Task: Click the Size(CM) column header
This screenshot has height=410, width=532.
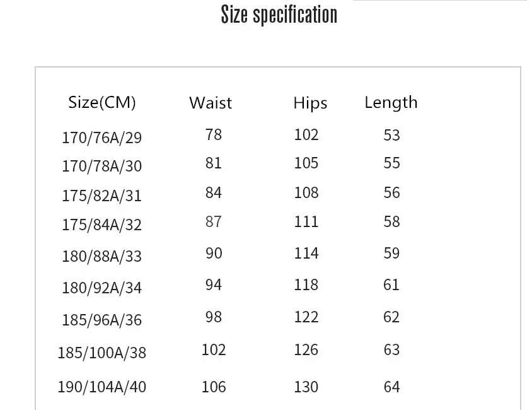Action: click(x=101, y=102)
